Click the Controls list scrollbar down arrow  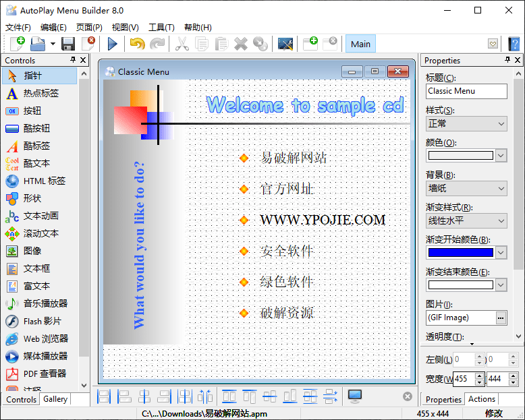coord(84,386)
